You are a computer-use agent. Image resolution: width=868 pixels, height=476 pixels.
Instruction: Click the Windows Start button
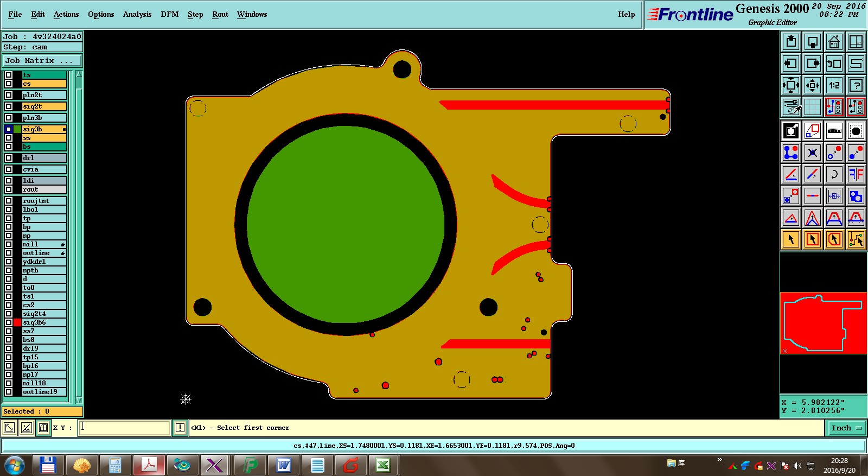tap(15, 465)
